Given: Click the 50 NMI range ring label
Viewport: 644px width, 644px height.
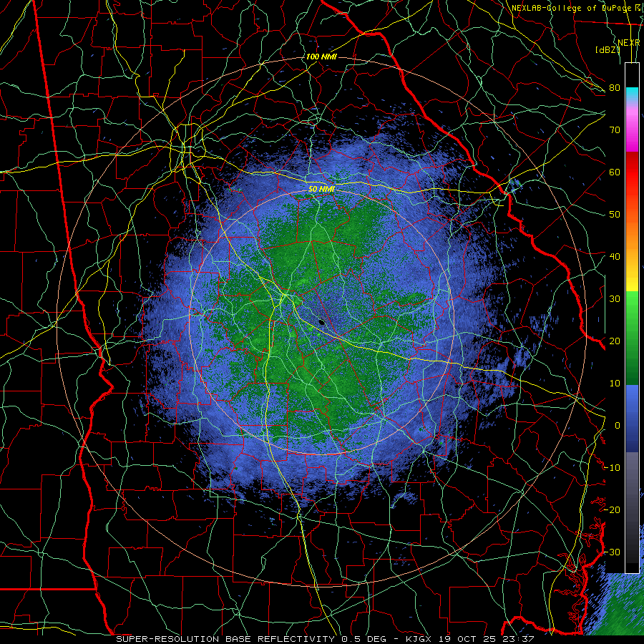Looking at the screenshot, I should [x=321, y=189].
